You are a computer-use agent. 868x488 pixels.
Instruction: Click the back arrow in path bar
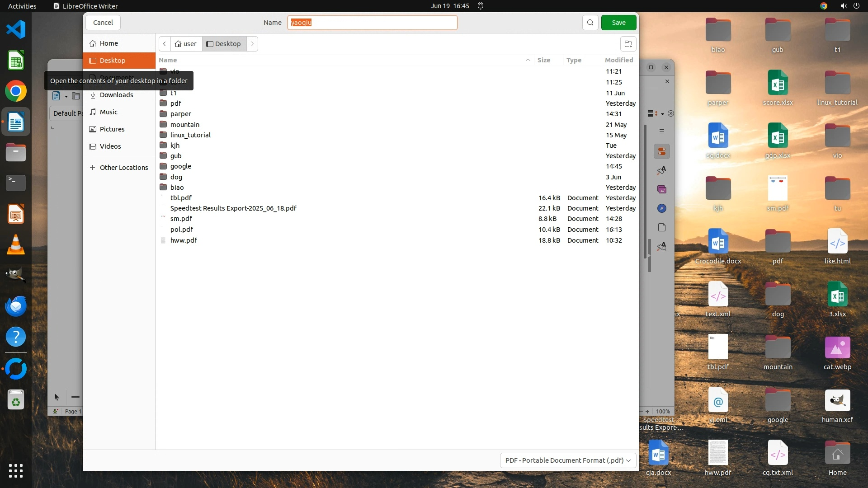click(165, 44)
